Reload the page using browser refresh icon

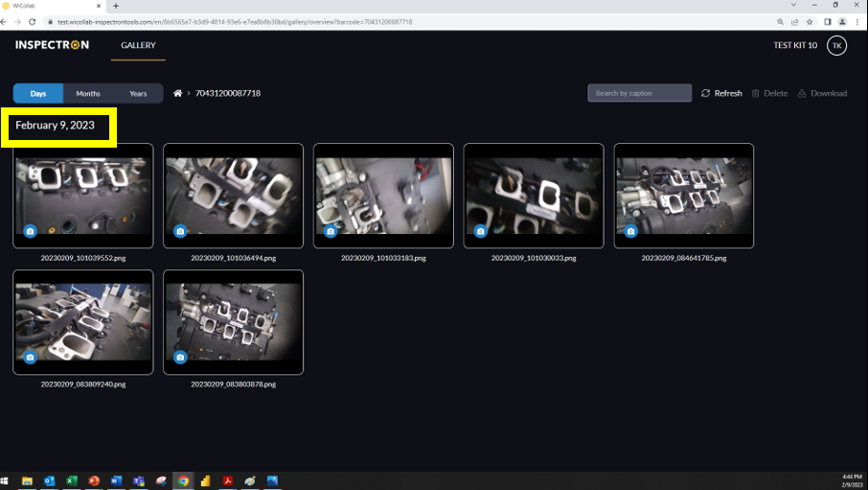(x=33, y=21)
